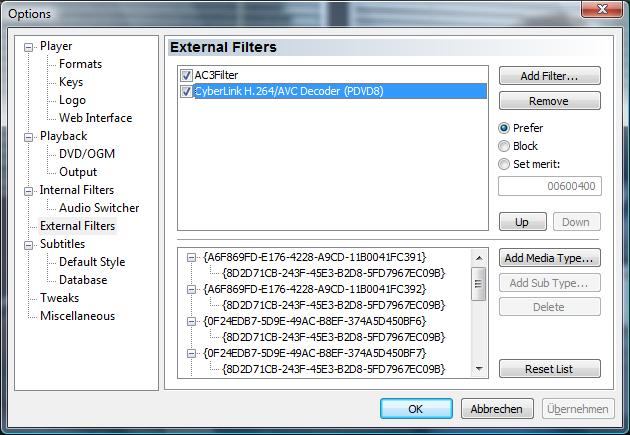630x435 pixels.
Task: Uncheck the AC3Filter checkbox
Action: [186, 75]
